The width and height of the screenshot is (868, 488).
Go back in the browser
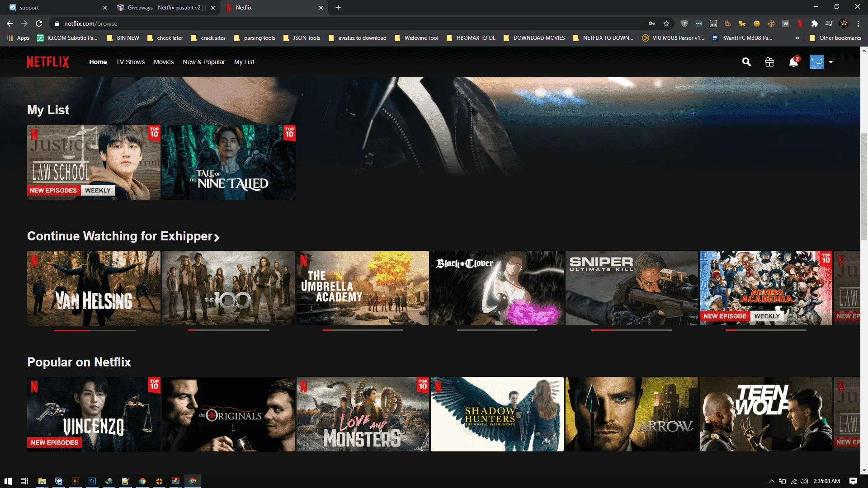pyautogui.click(x=10, y=23)
